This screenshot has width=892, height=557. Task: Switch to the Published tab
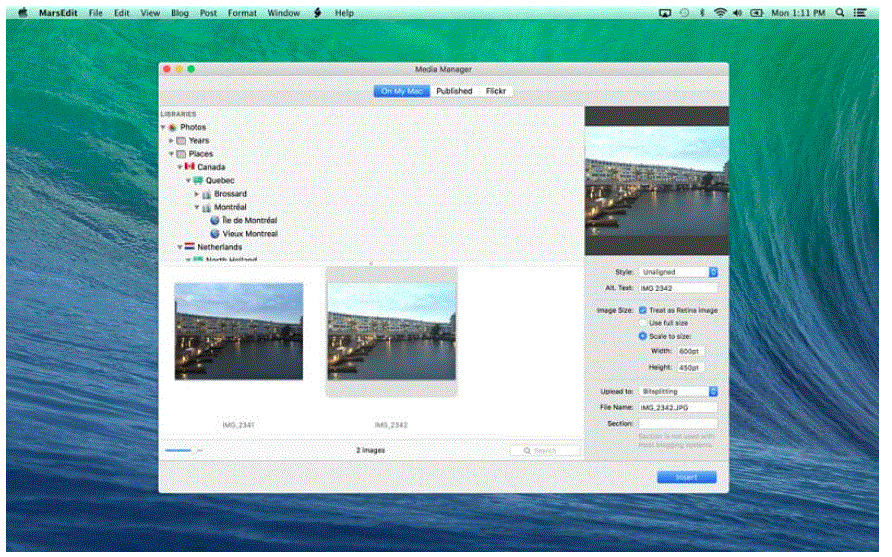coord(454,91)
